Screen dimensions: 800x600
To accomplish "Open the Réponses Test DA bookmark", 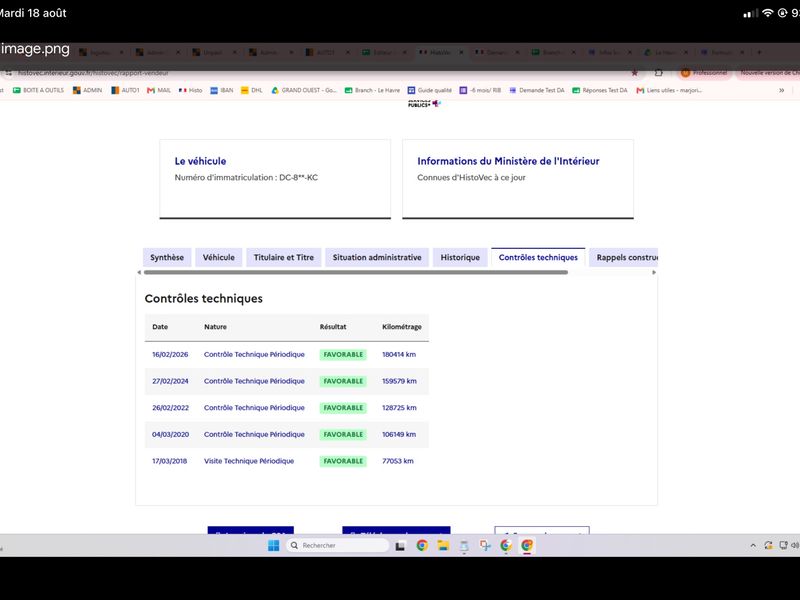I will 600,90.
